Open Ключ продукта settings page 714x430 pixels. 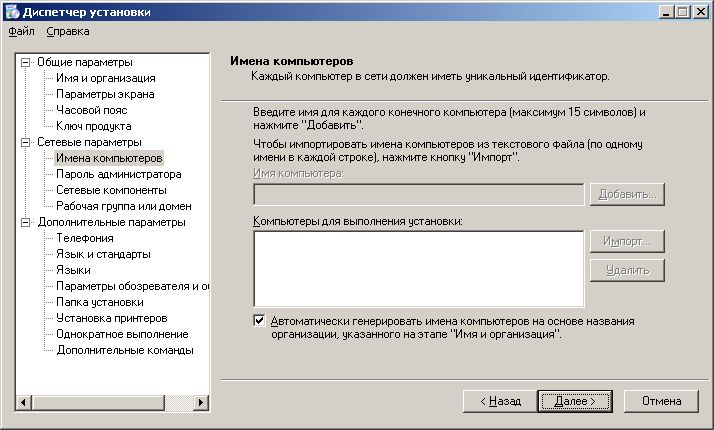(x=93, y=126)
